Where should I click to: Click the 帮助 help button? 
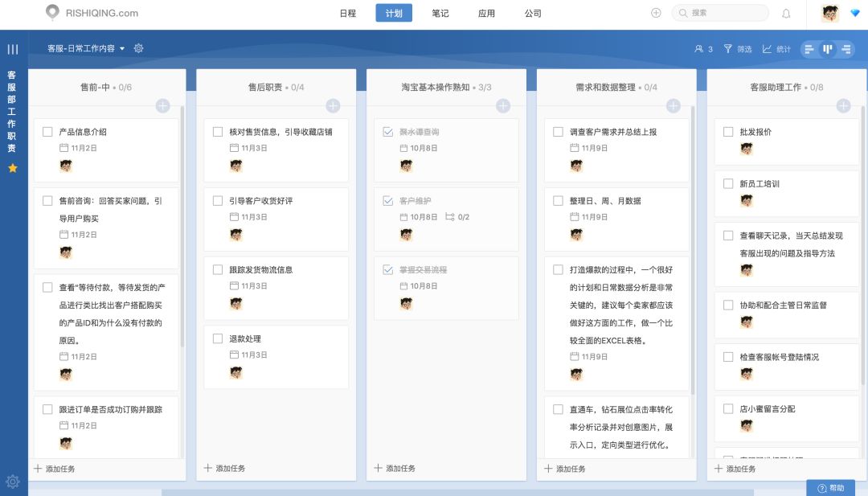(833, 488)
